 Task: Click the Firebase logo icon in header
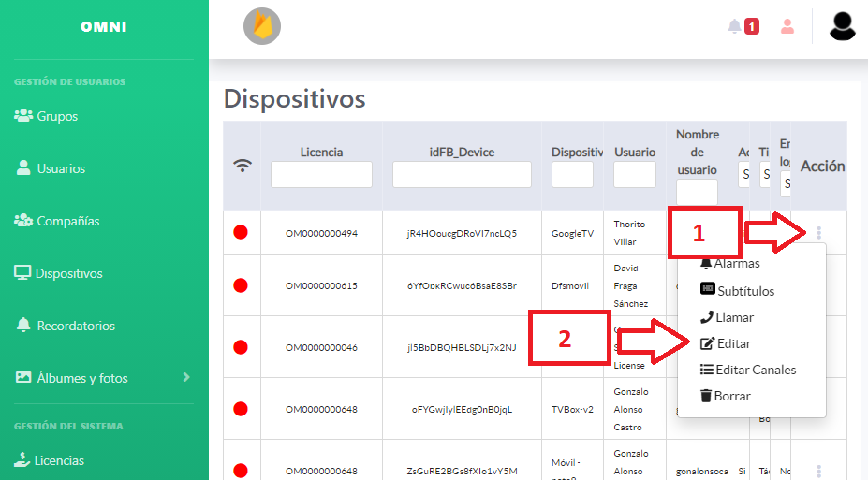[x=262, y=26]
